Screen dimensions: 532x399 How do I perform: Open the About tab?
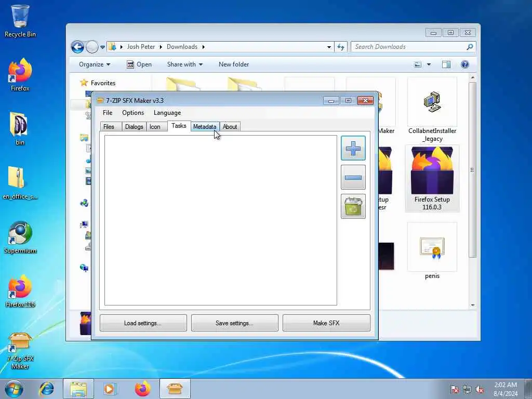230,127
